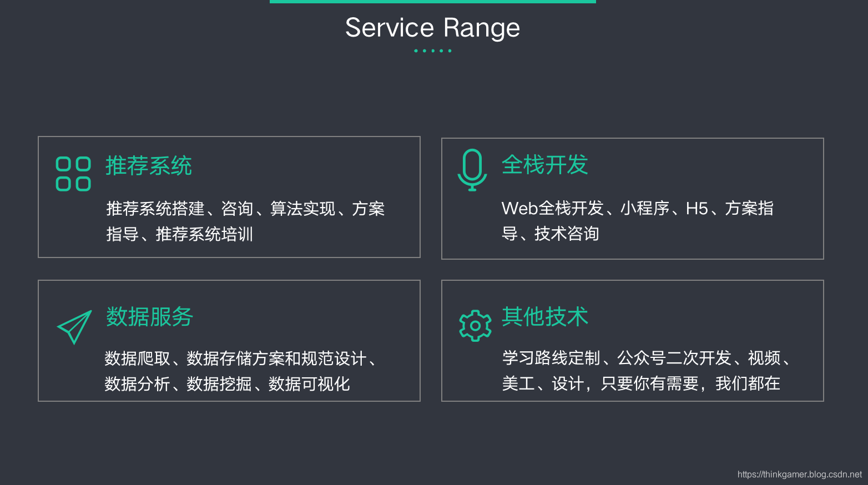Click the microphone icon beside 全栈开发
Image resolution: width=868 pixels, height=485 pixels.
click(x=472, y=170)
